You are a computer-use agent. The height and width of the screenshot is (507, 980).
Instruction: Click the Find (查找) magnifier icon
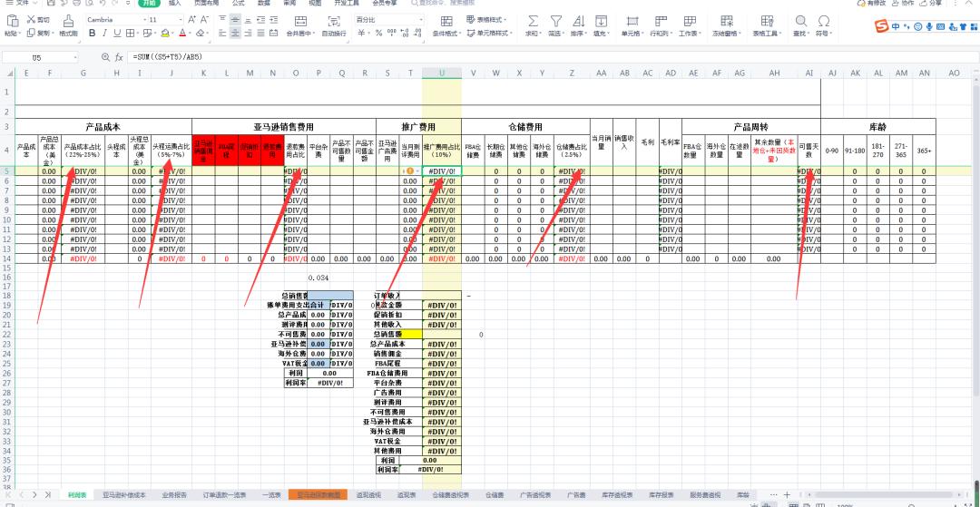click(800, 20)
